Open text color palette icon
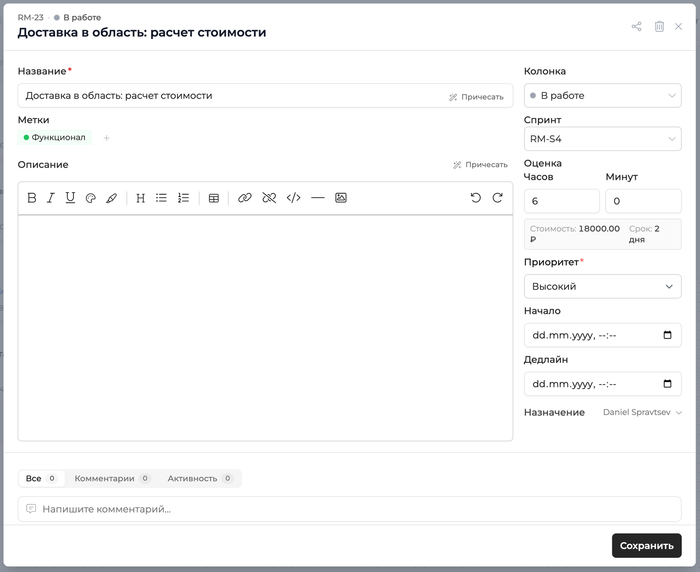Screen dimensions: 700x572 (91, 198)
